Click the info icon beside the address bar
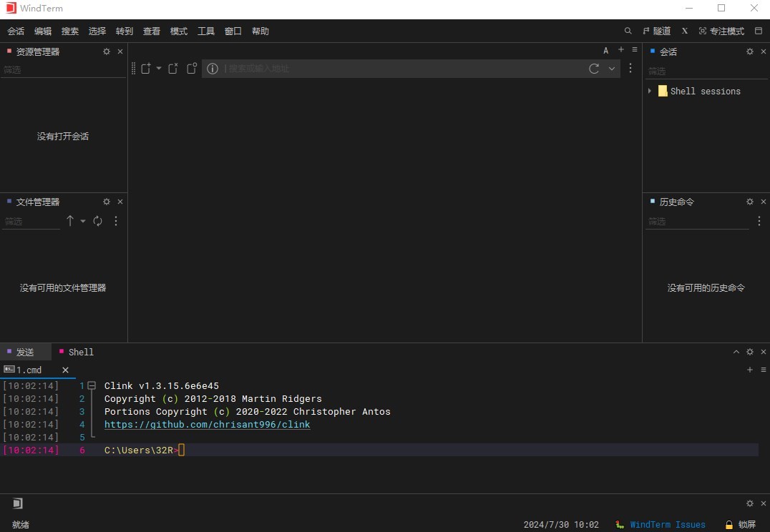The image size is (770, 532). click(213, 69)
